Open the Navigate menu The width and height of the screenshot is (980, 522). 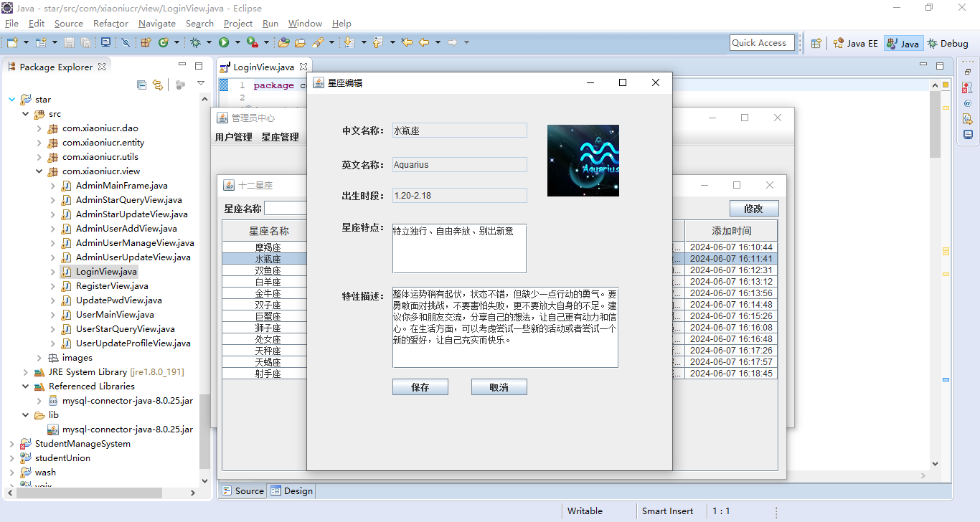coord(156,24)
